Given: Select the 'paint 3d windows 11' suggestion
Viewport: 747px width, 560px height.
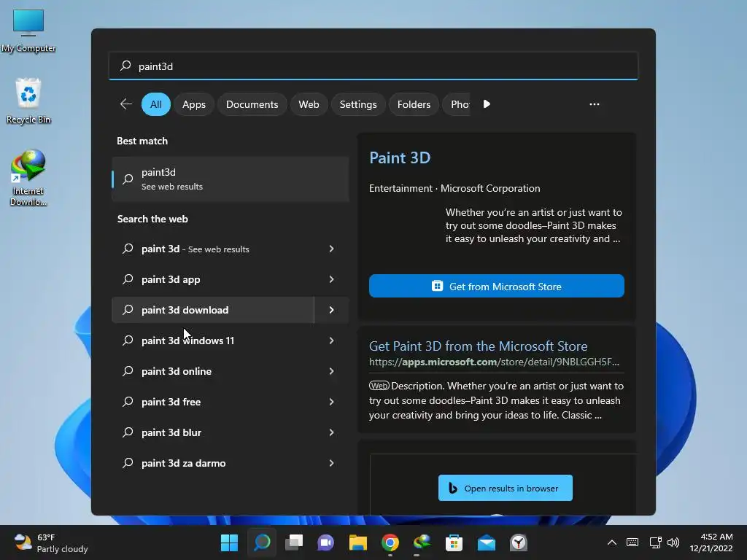Looking at the screenshot, I should 213,341.
